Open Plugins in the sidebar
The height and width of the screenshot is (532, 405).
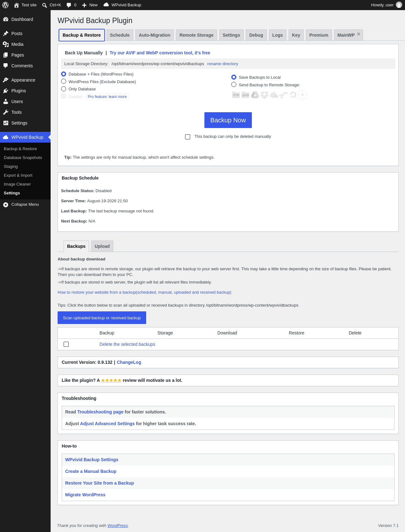tap(25, 91)
